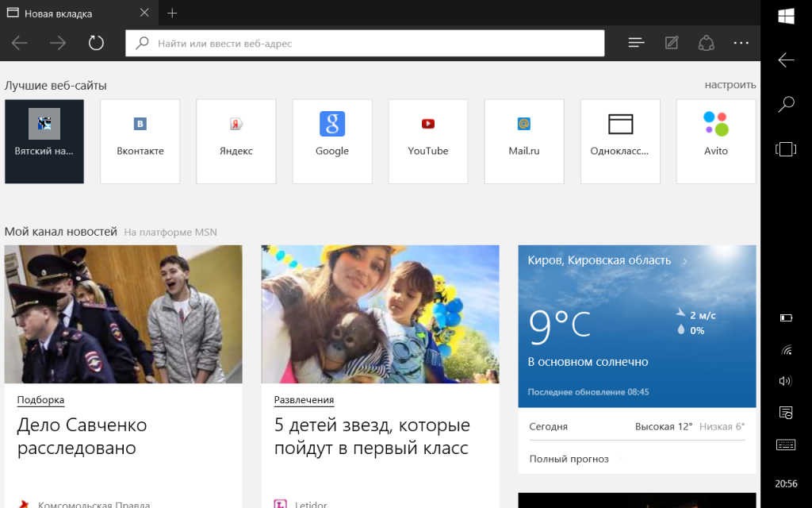Screen dimensions: 812x508
Task: Open the touch keyboard icon
Action: coord(786,444)
